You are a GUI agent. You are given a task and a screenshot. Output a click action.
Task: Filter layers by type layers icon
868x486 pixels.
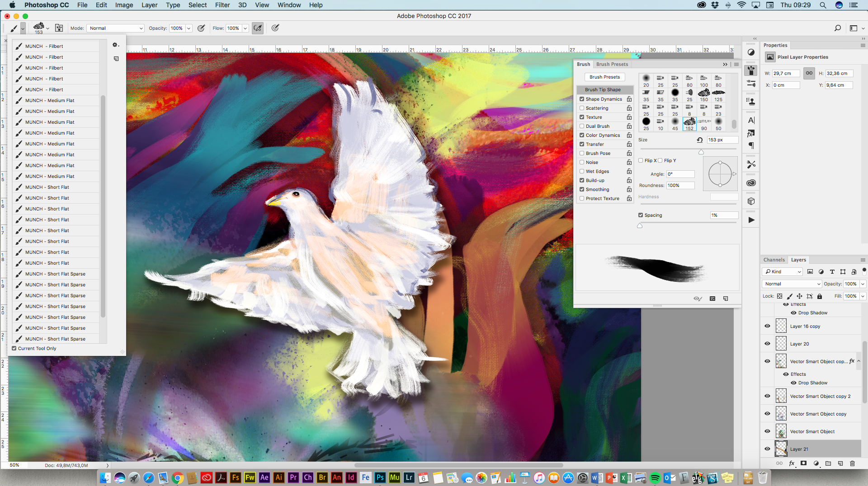pos(832,271)
